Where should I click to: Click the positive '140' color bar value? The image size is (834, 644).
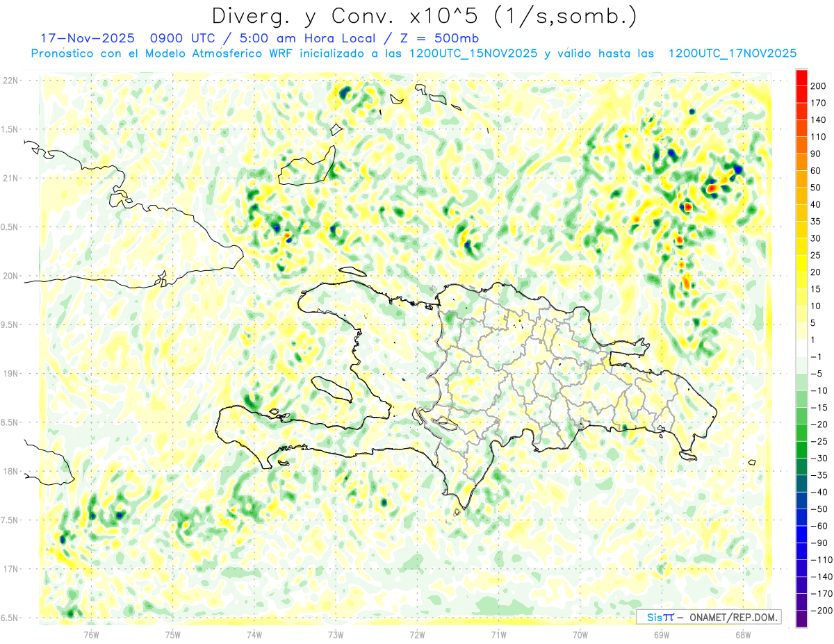tap(818, 120)
